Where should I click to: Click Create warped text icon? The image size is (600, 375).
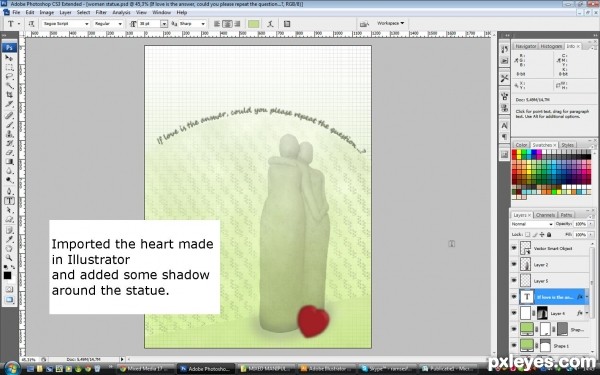(x=270, y=24)
